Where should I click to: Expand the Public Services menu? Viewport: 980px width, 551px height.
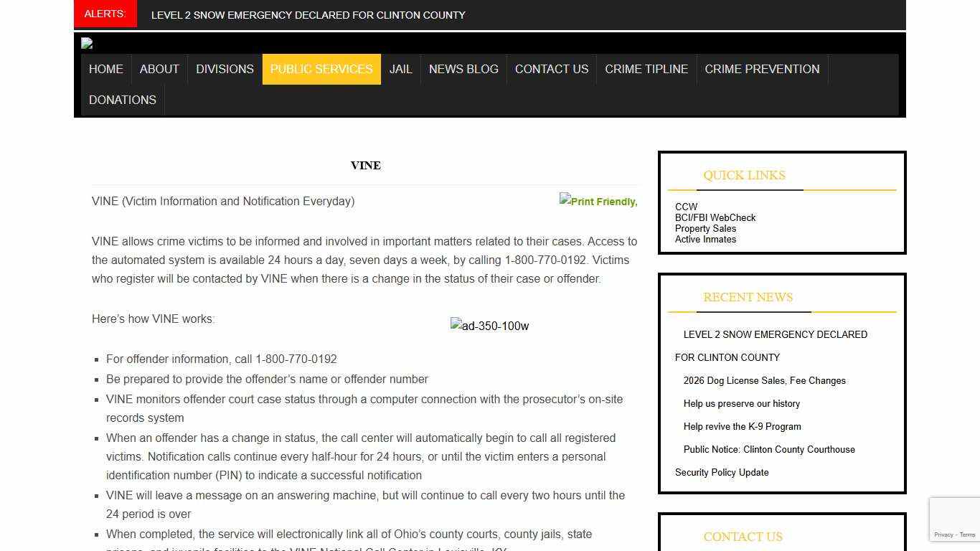point(321,70)
